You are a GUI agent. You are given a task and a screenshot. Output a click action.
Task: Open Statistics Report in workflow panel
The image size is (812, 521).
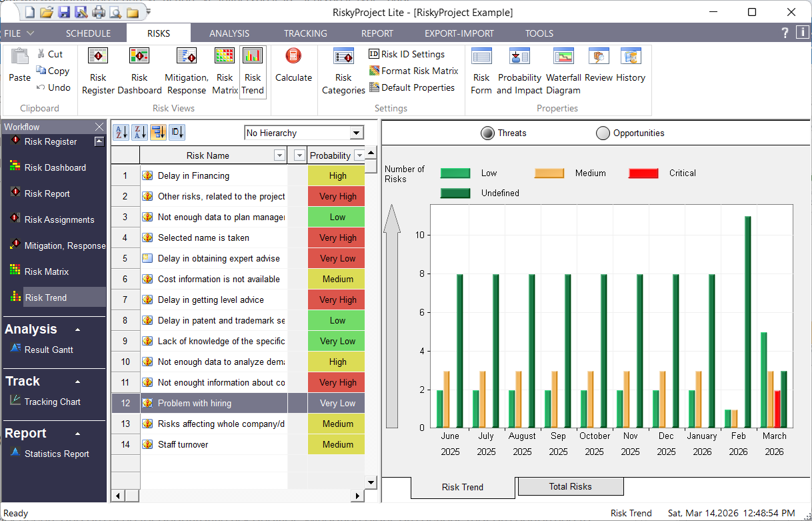[57, 454]
